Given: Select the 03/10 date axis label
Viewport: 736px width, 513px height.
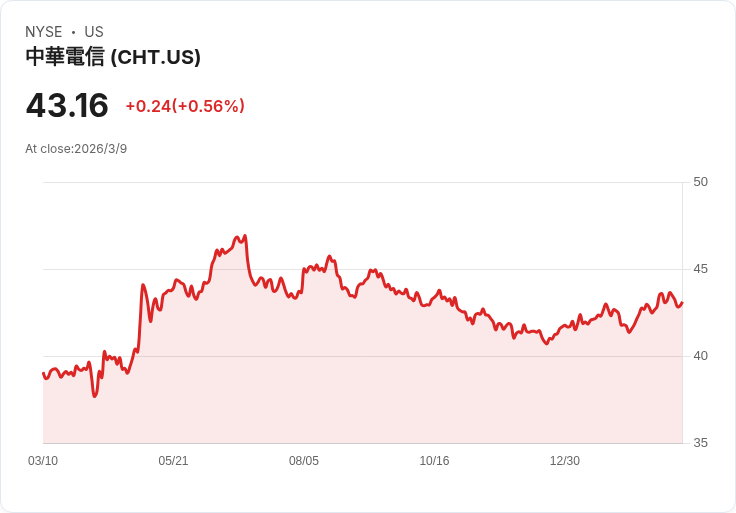Looking at the screenshot, I should [x=43, y=461].
